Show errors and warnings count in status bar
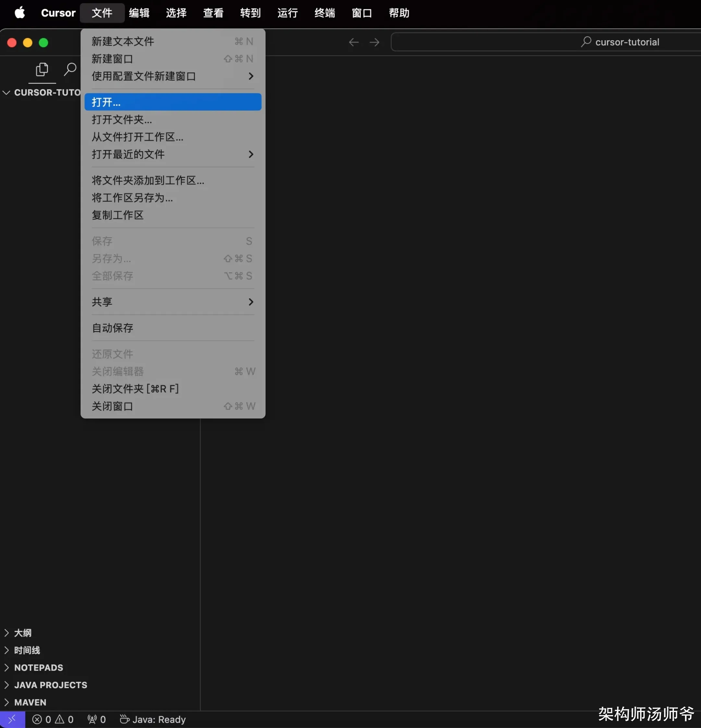 point(53,720)
